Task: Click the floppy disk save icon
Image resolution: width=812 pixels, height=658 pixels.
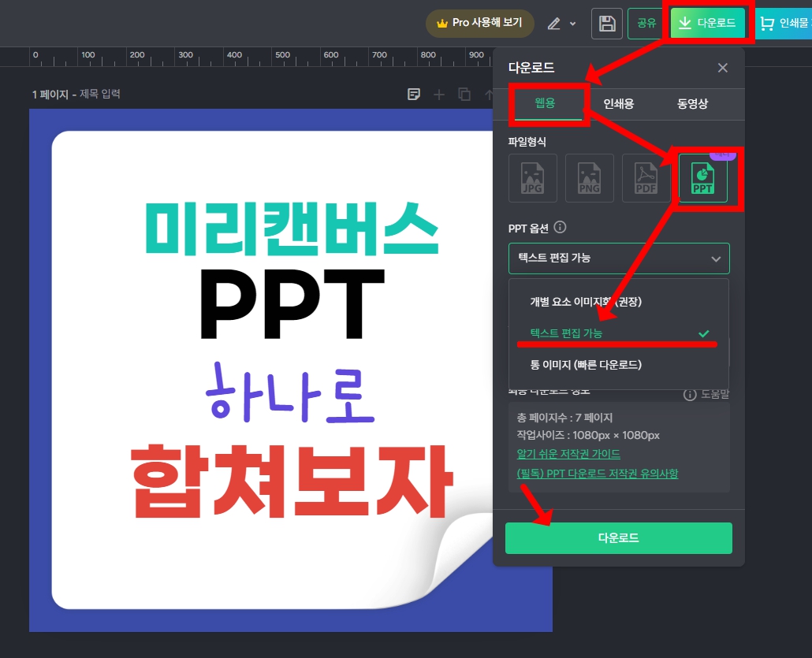Action: click(x=605, y=24)
